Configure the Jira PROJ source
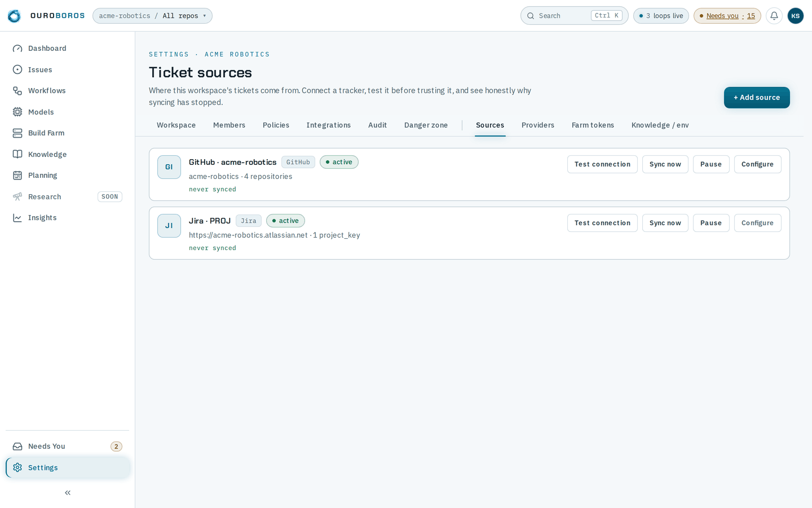The image size is (812, 508). point(758,223)
